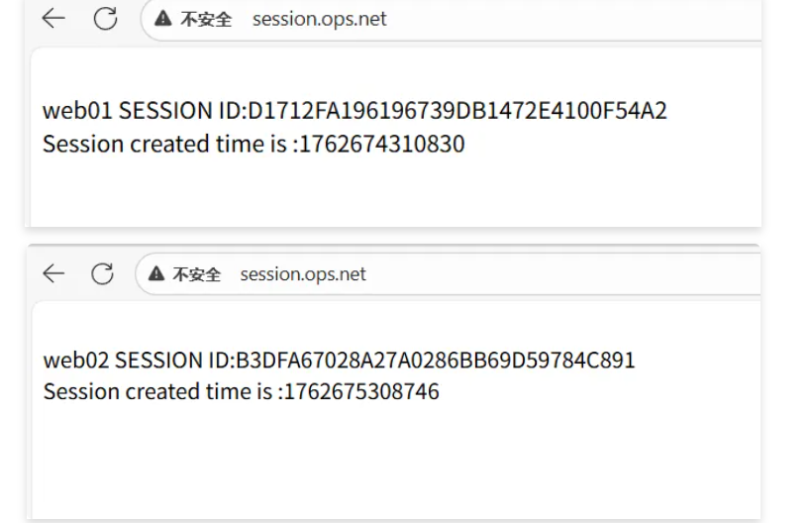Open the 不安全 security info in web02 window

[x=196, y=274]
